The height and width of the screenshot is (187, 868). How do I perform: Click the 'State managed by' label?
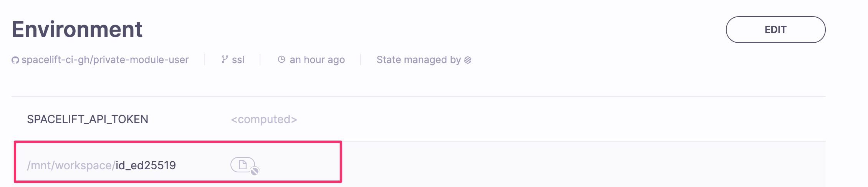click(418, 60)
